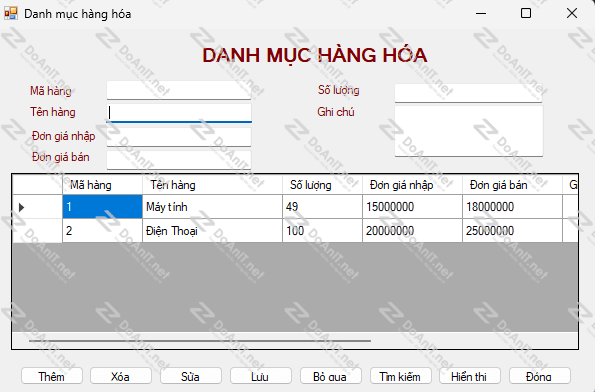Image resolution: width=595 pixels, height=392 pixels.
Task: Focus the Mã hàng input field
Action: pos(179,90)
